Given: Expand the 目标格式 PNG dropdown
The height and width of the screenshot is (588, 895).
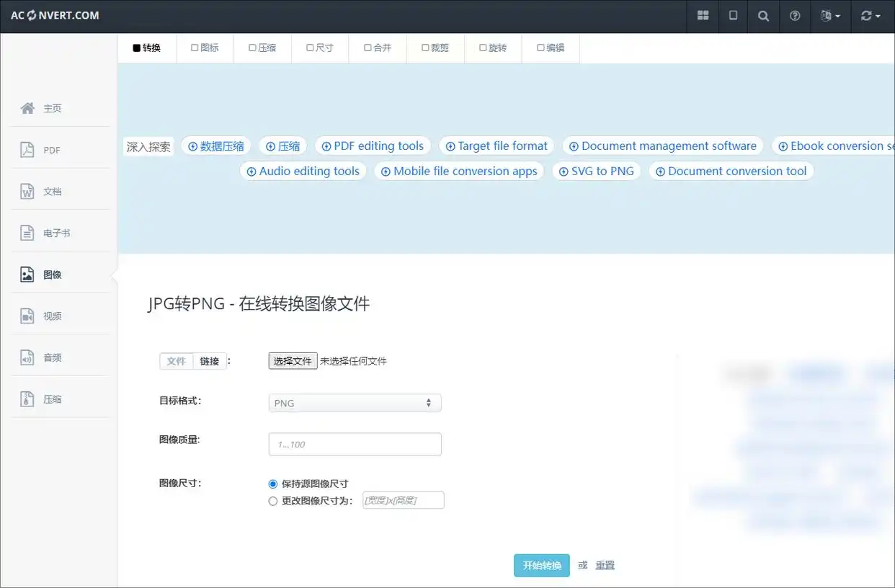Looking at the screenshot, I should [355, 403].
